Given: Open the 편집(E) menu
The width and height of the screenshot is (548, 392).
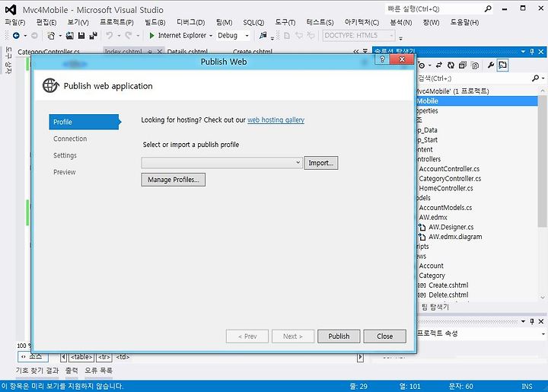Looking at the screenshot, I should pyautogui.click(x=46, y=22).
